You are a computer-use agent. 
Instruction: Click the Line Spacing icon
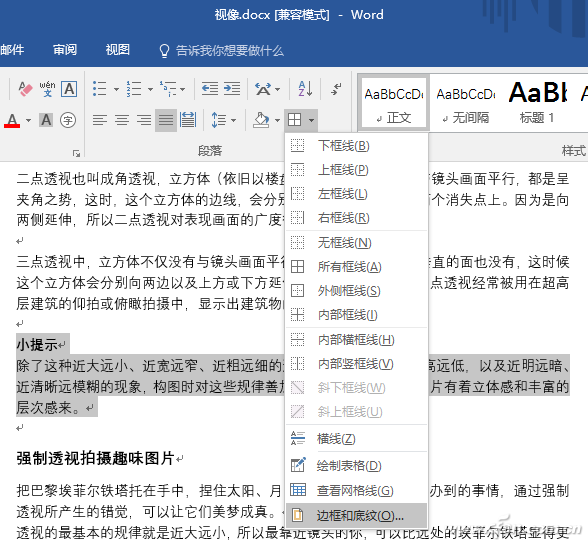[219, 120]
